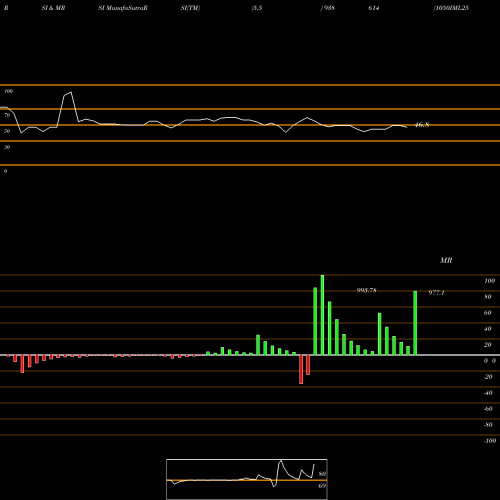Viewport: 500px width, 500px height.
Task: Click the '977.1' price label
Action: [x=436, y=293]
